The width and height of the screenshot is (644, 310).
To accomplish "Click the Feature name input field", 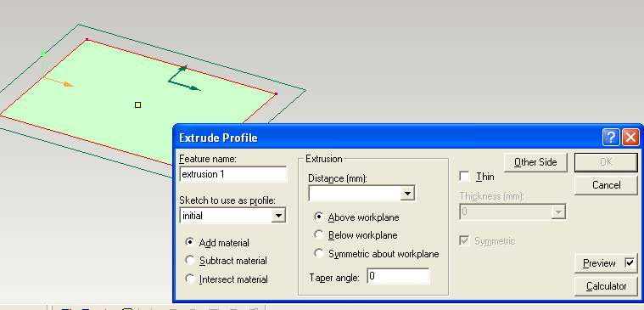I will [232, 174].
